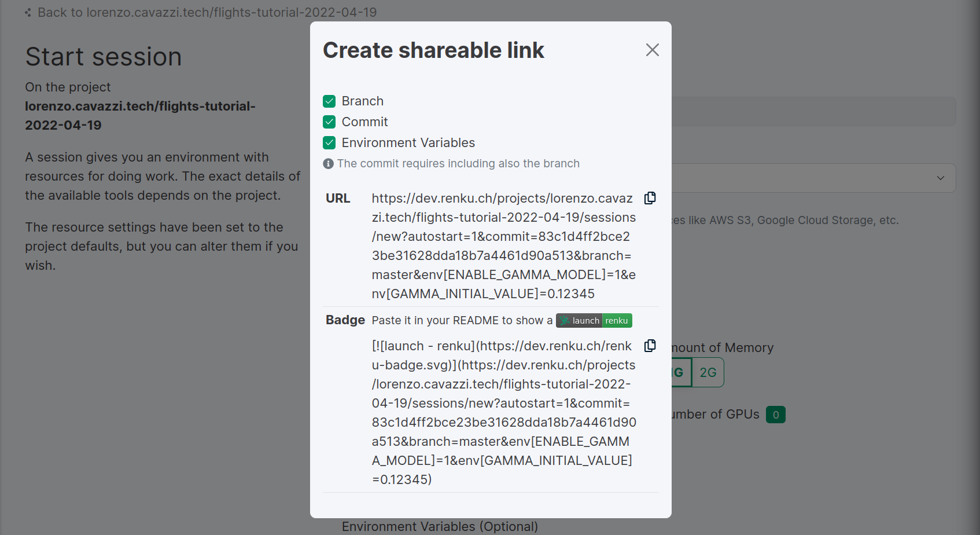Click the 'The commit requires including also the branch' note

point(458,164)
